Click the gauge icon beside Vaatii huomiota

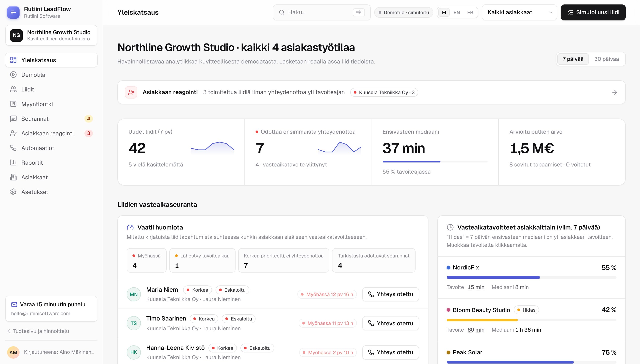(x=130, y=227)
